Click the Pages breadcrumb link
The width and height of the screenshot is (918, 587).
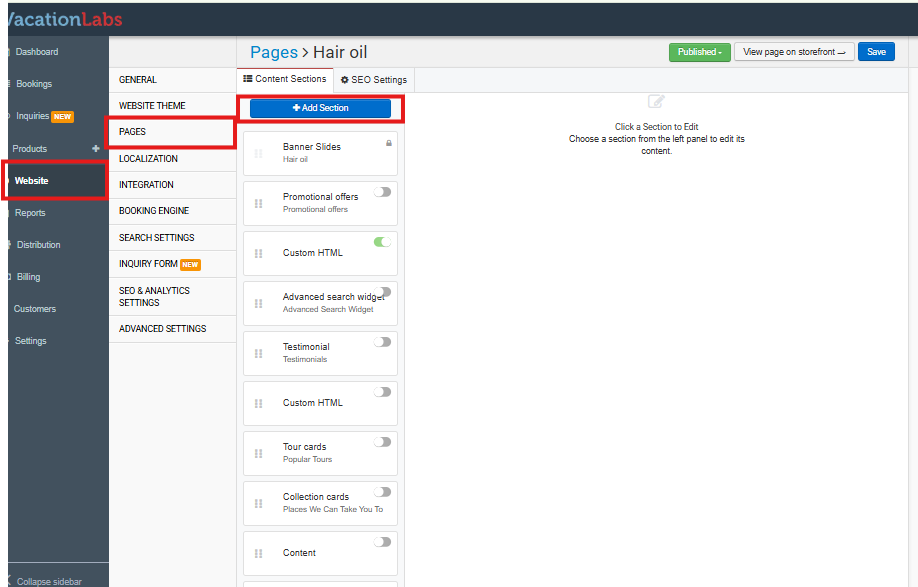pos(274,52)
